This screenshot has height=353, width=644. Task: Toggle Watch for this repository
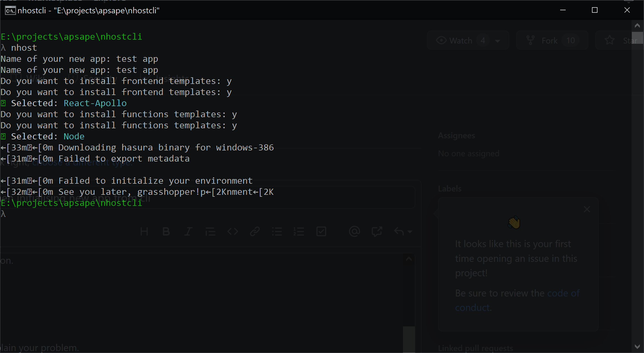point(459,40)
